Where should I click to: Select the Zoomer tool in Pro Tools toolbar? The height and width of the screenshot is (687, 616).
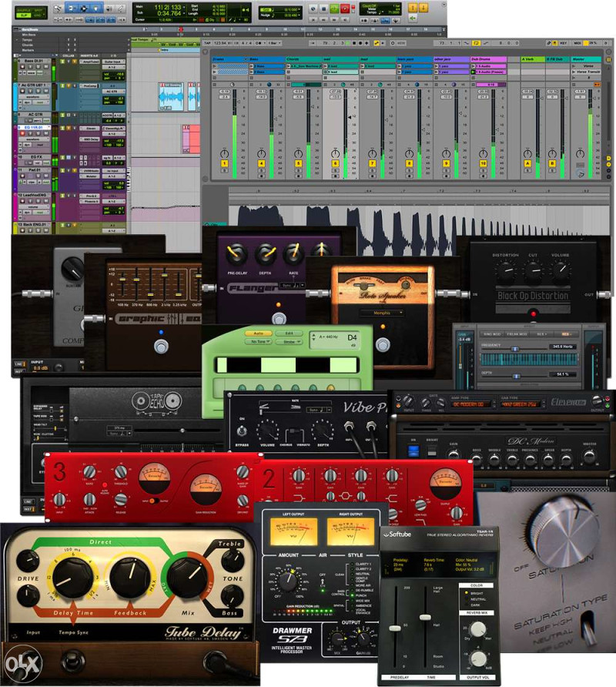tap(58, 8)
